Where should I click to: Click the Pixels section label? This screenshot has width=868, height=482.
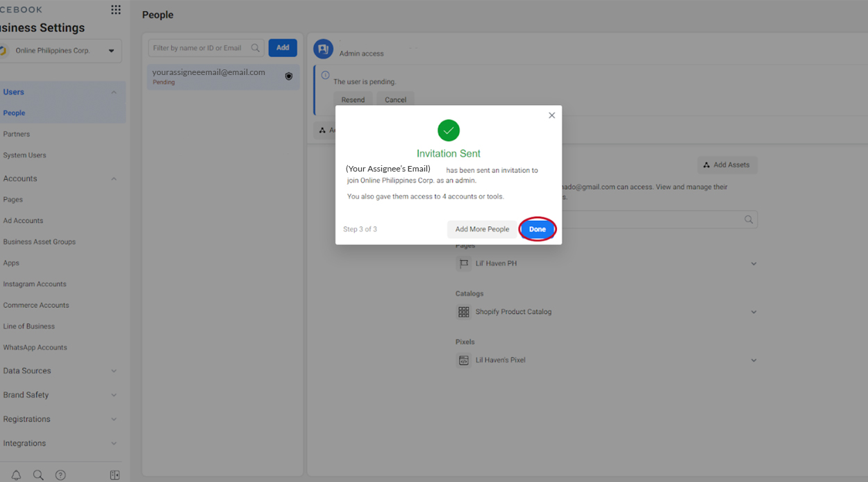pos(465,342)
